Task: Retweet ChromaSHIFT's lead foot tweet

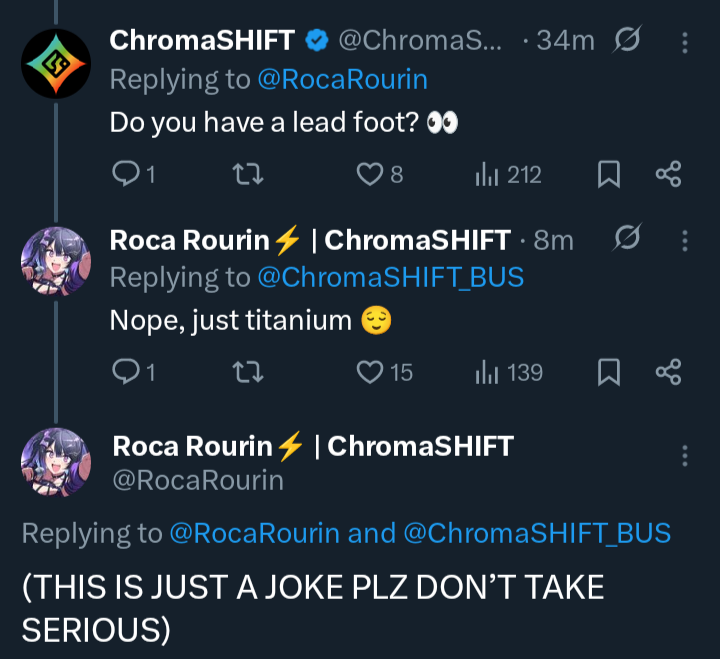Action: [246, 175]
